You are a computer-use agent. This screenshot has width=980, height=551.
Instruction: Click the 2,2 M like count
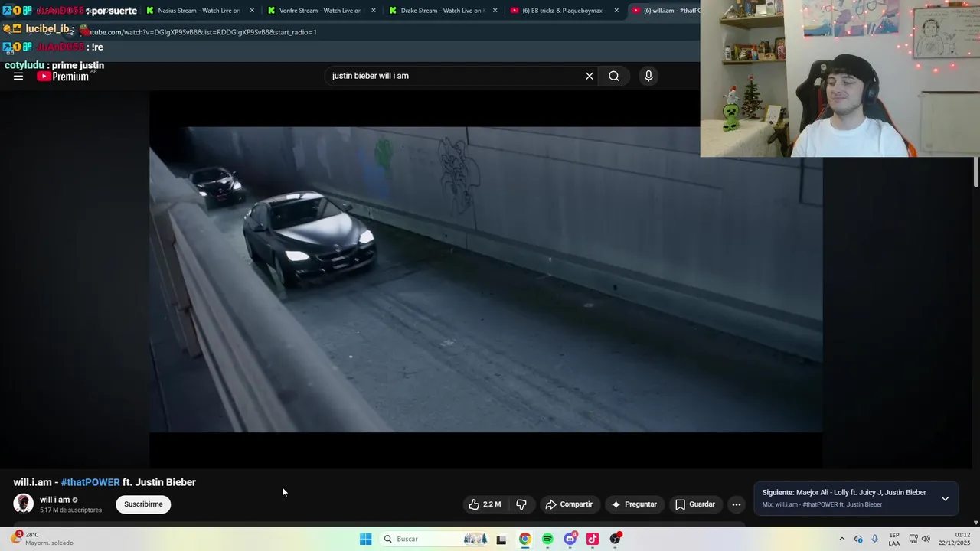(x=492, y=504)
